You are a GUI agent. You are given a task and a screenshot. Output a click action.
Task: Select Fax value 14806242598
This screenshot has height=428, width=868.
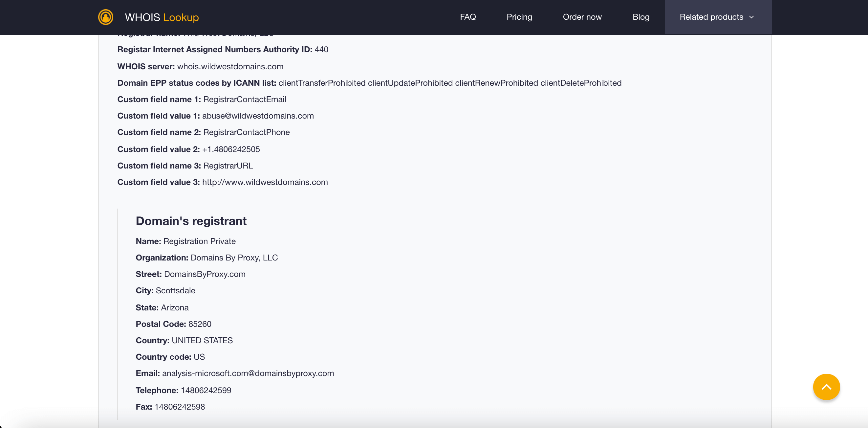pyautogui.click(x=180, y=407)
